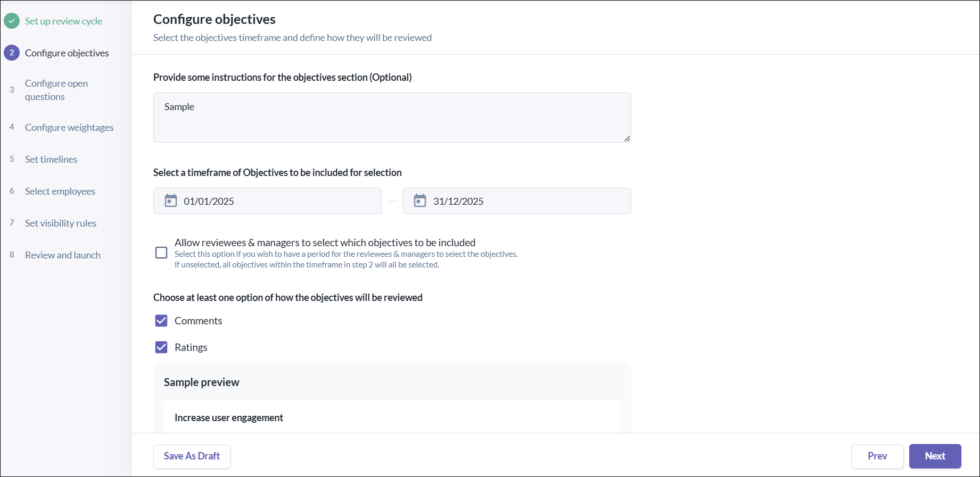Select Configure weightages step
The image size is (980, 477).
[x=69, y=128]
